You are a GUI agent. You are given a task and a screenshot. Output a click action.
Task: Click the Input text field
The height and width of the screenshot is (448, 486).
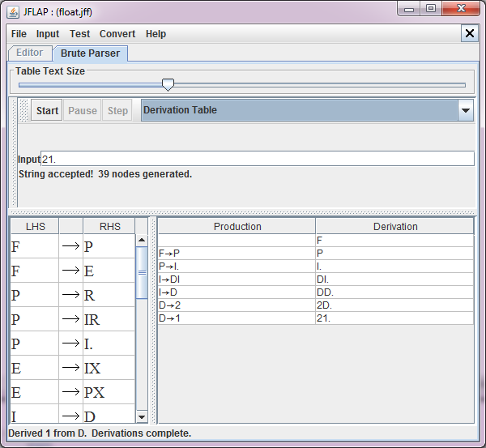point(257,159)
